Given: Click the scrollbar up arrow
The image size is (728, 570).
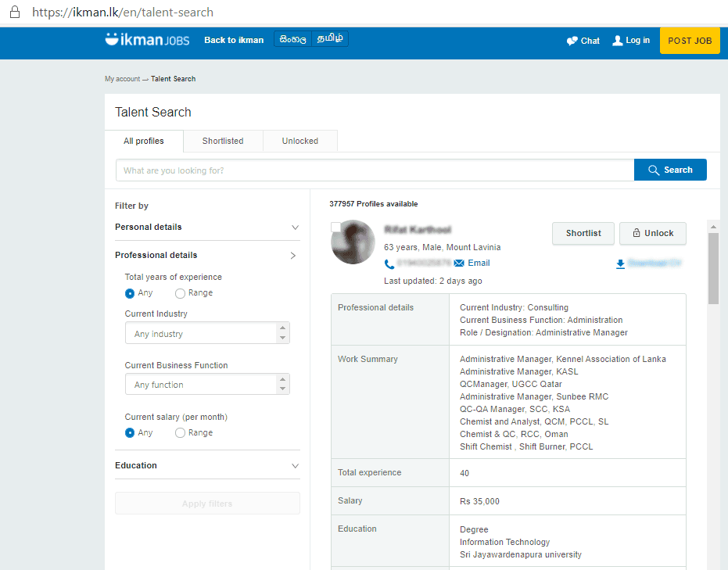Looking at the screenshot, I should click(x=713, y=227).
